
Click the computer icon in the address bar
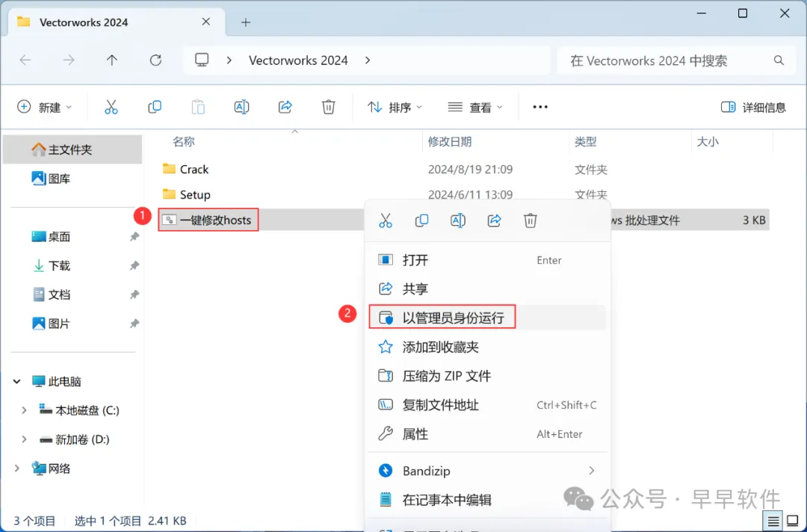tap(202, 61)
